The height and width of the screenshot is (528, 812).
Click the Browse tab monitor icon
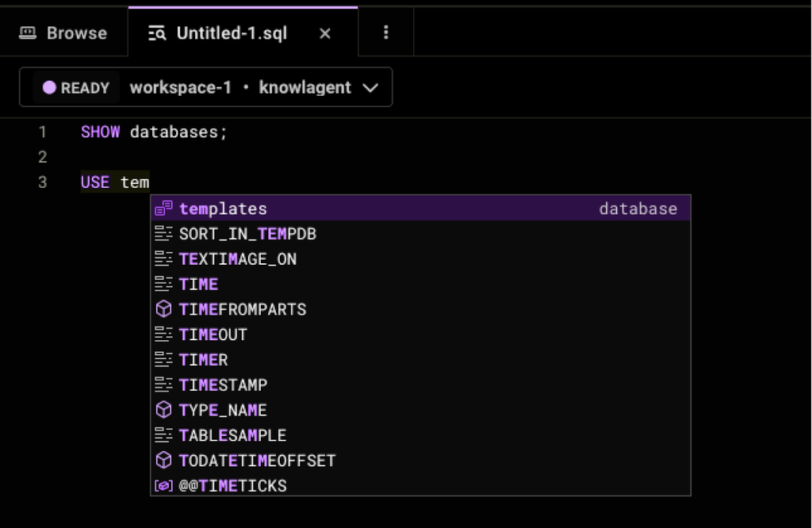[29, 33]
